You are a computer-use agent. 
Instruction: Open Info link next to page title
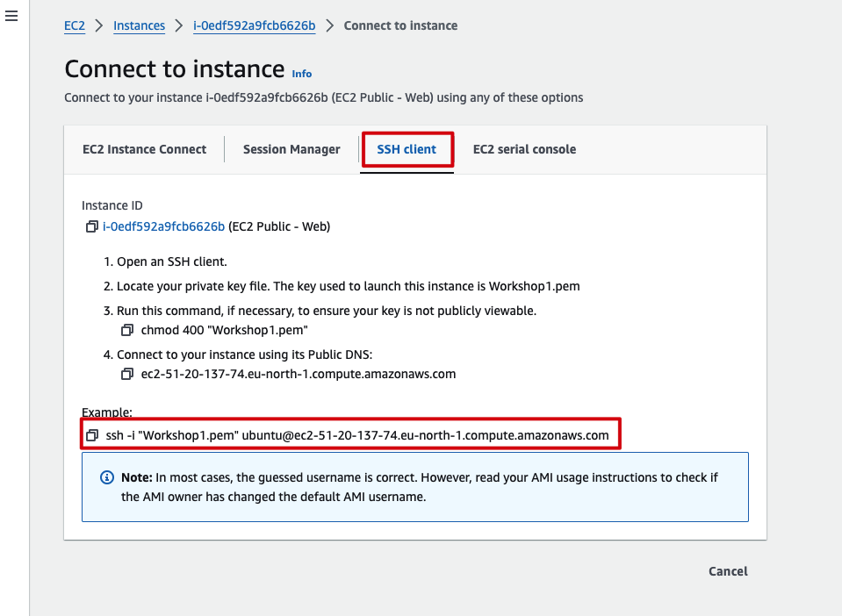301,74
